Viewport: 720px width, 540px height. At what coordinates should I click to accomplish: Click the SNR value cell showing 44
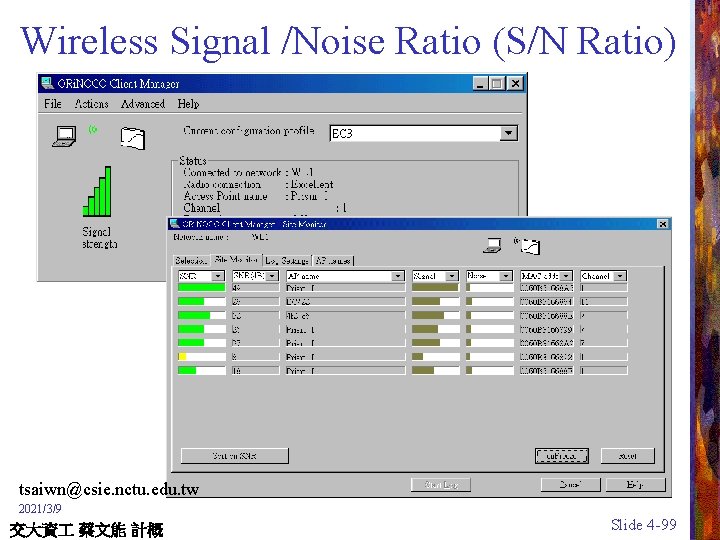click(256, 288)
